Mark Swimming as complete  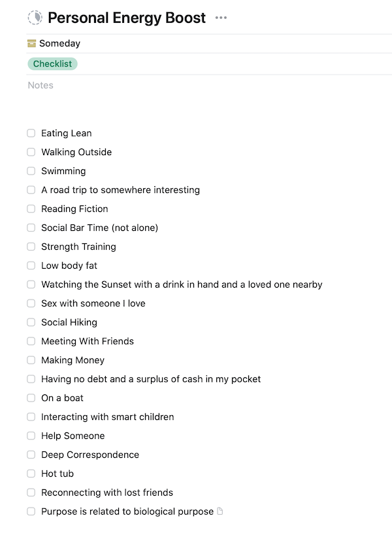tap(31, 171)
